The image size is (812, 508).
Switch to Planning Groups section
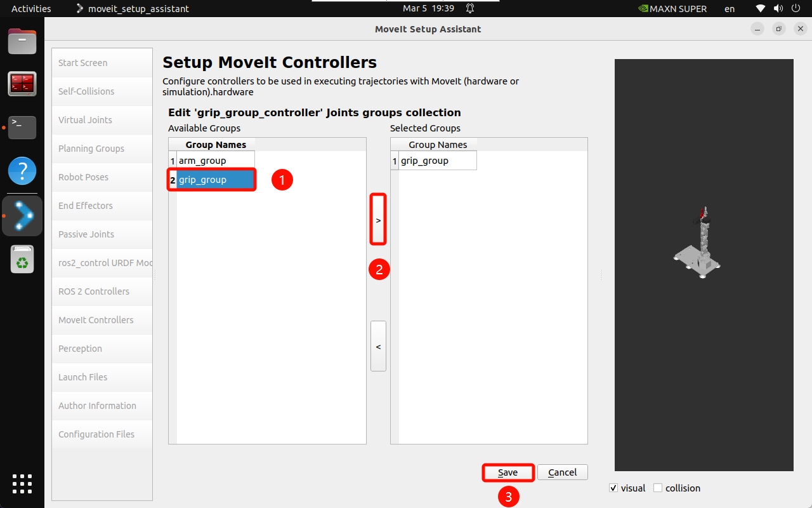click(x=102, y=149)
